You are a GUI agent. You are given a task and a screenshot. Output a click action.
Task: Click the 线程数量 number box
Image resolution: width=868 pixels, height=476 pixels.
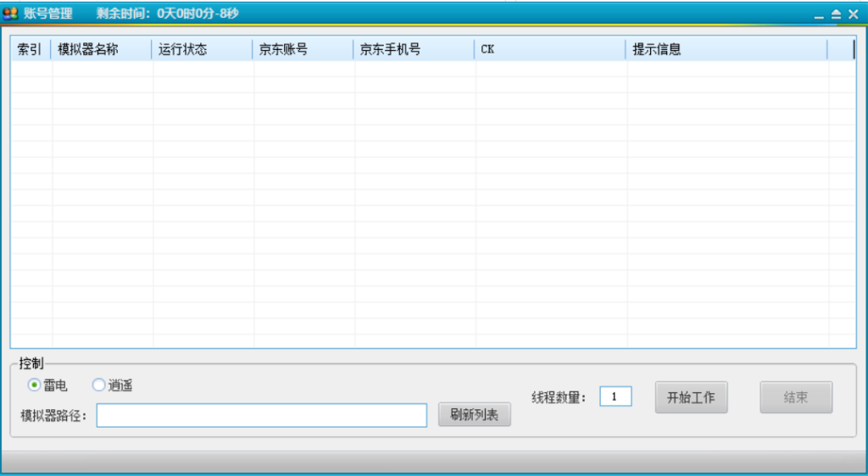click(x=615, y=396)
